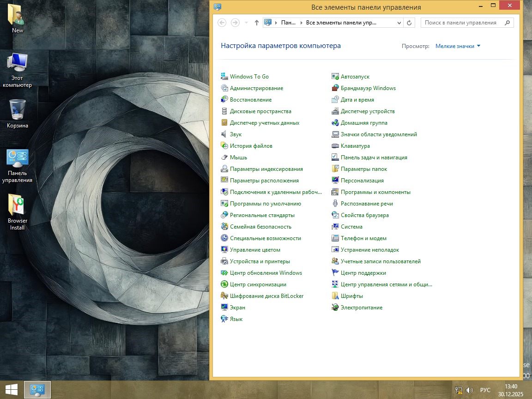
Task: Click the refresh button in address bar
Action: [x=409, y=23]
